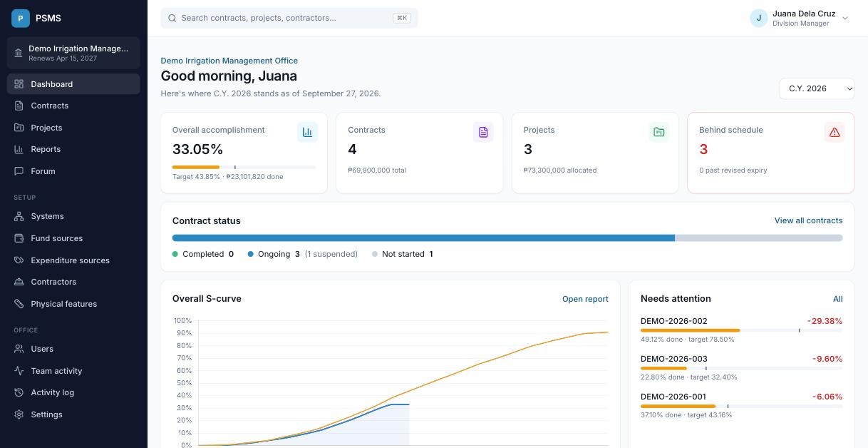
Task: Click the Good morning, Juana heading
Action: point(229,76)
